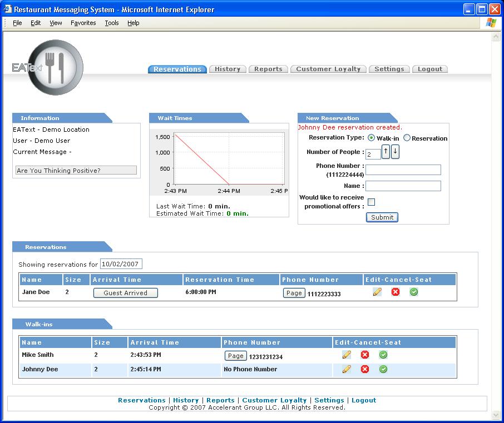Switch to the Customer Loyalty tab
The height and width of the screenshot is (423, 504).
pos(328,69)
